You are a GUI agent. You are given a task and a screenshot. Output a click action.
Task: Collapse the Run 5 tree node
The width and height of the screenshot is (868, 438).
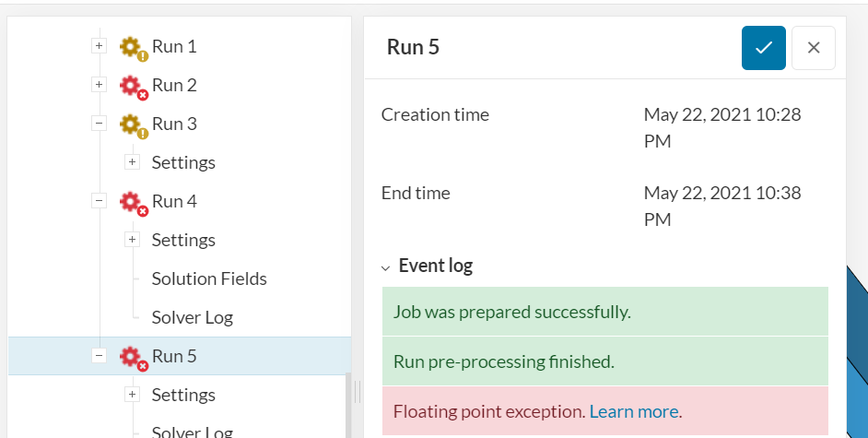point(99,356)
